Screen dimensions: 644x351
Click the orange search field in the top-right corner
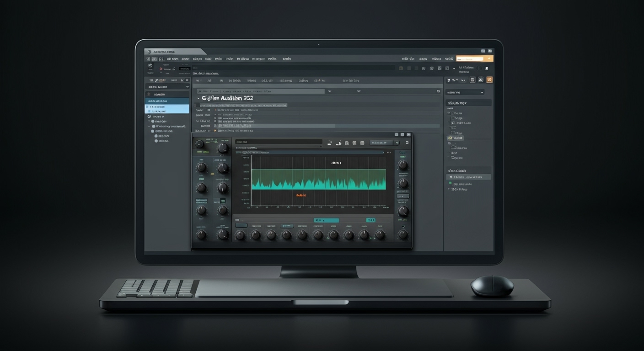click(x=474, y=58)
